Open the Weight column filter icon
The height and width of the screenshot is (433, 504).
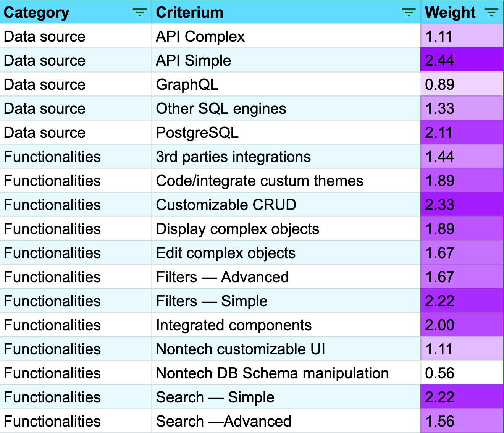click(x=491, y=13)
